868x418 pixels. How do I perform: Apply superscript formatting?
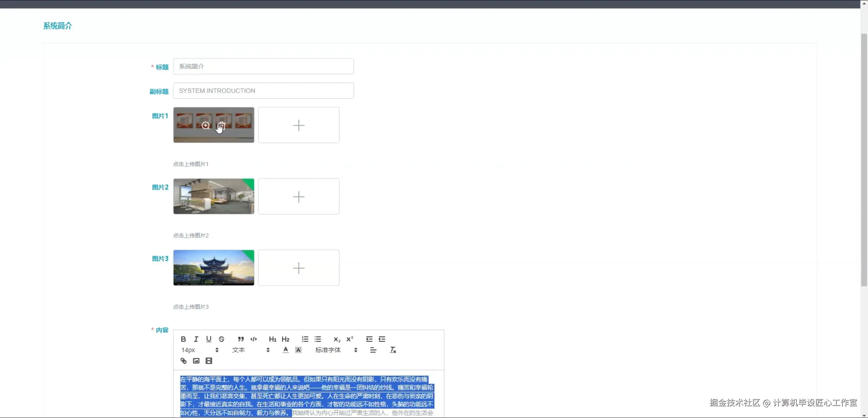coord(350,339)
